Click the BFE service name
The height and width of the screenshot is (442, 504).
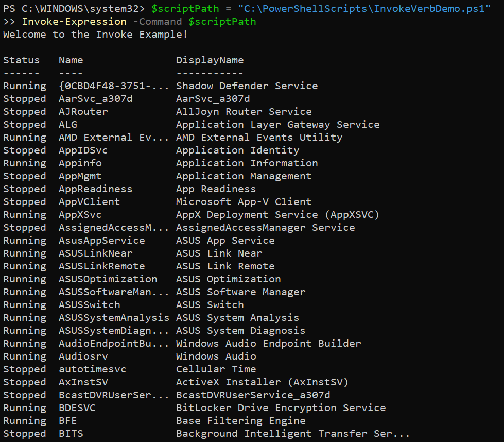pyautogui.click(x=68, y=420)
